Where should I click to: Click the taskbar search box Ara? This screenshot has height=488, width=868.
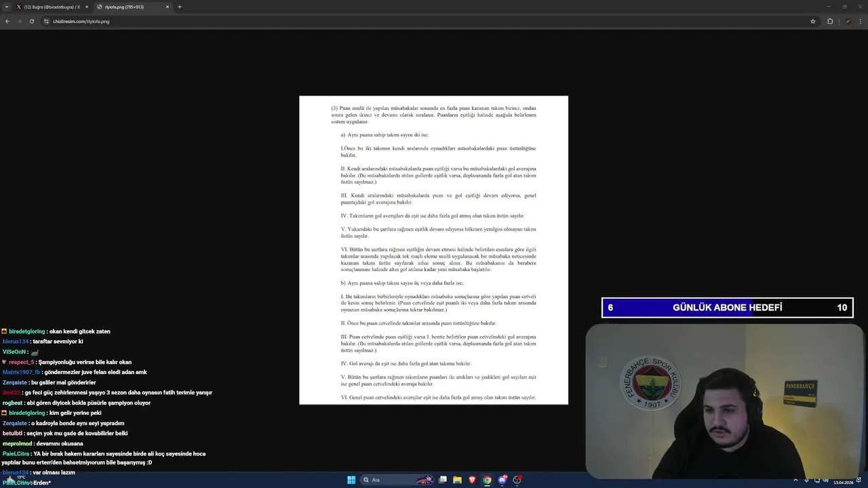tap(397, 480)
